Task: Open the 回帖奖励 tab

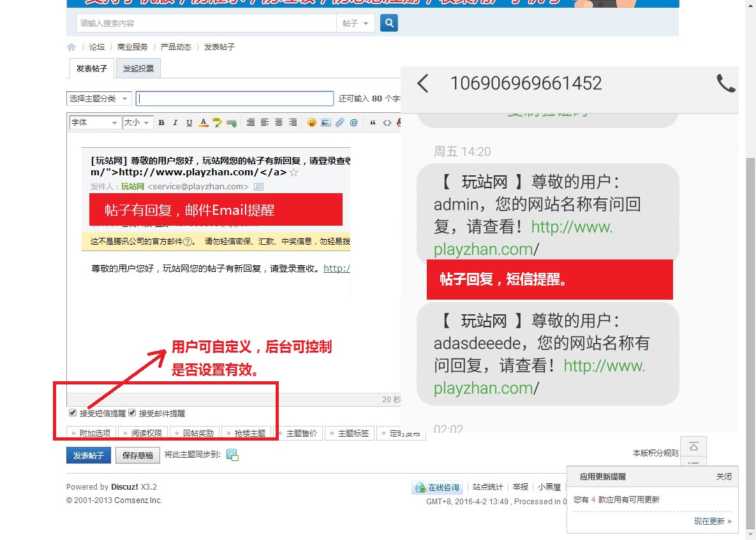Action: (195, 433)
